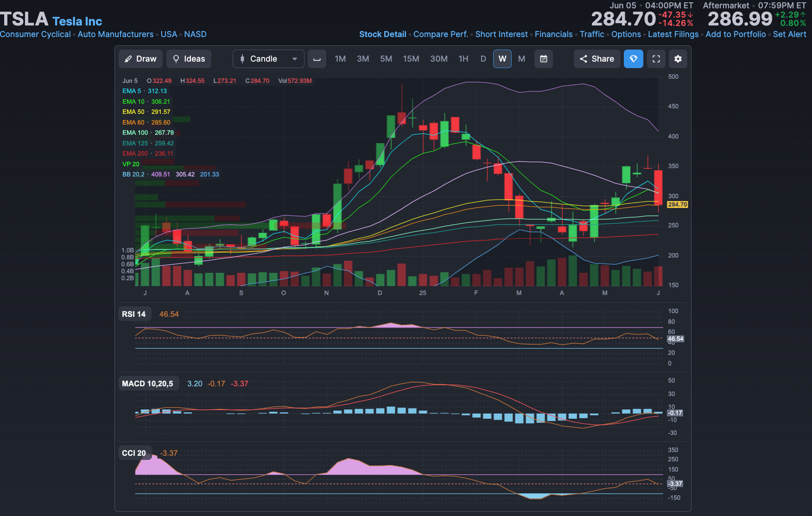The height and width of the screenshot is (516, 812).
Task: Select the EMA 60 indicator label
Action: point(133,122)
